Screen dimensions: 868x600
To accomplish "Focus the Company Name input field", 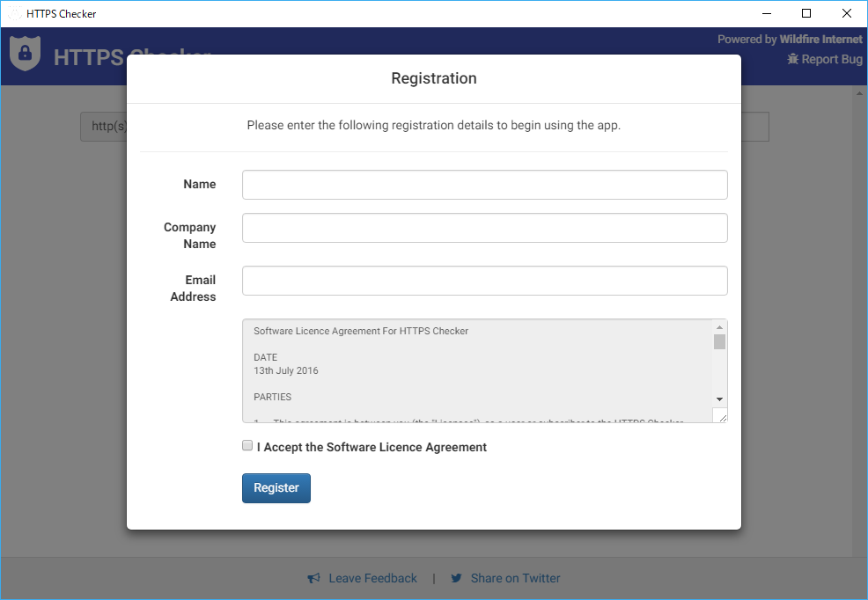I will pos(484,228).
